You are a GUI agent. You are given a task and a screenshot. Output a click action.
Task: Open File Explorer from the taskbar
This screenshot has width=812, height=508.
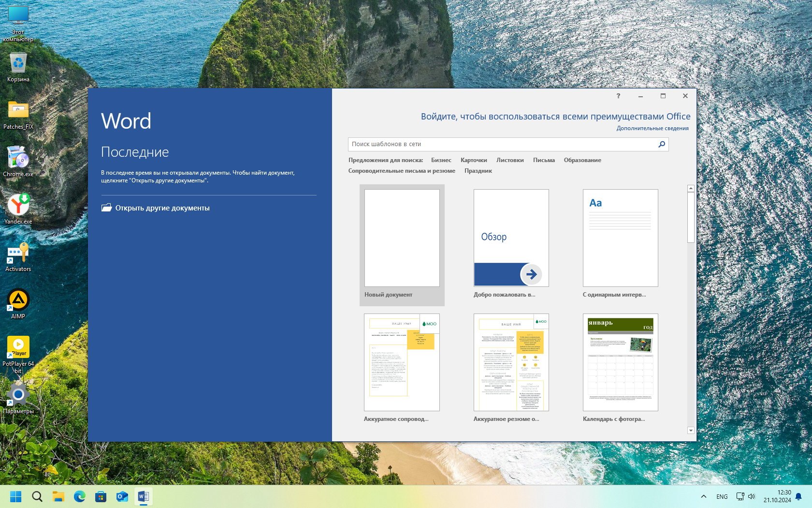(58, 496)
